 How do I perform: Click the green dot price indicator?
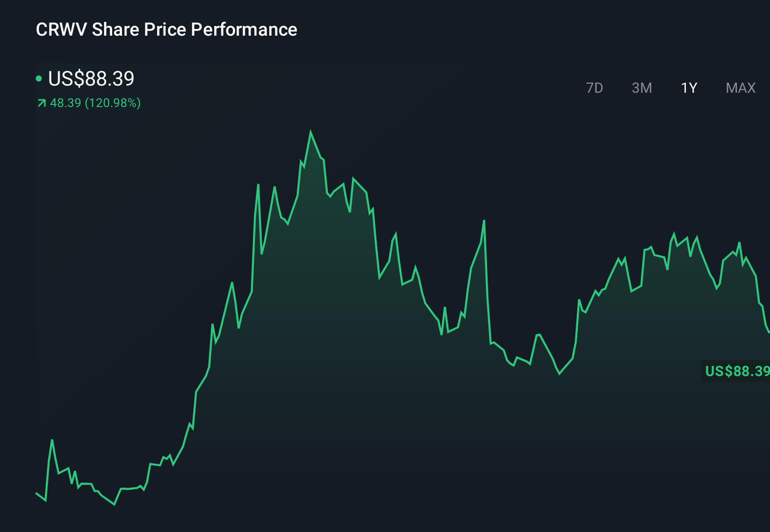40,78
